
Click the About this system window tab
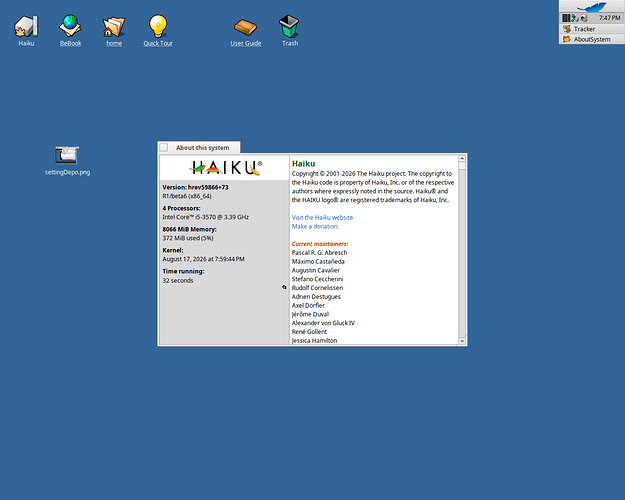(202, 148)
